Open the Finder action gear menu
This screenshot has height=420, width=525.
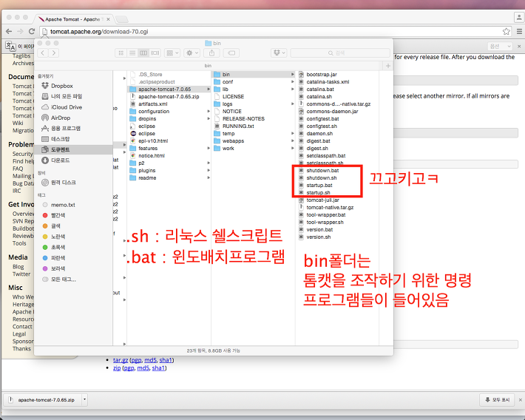[x=192, y=53]
